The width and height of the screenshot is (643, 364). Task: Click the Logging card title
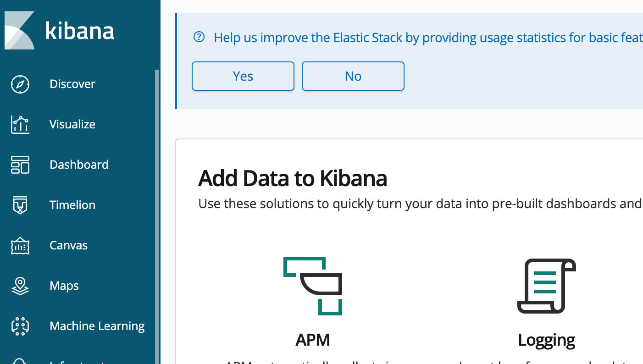pos(547,340)
